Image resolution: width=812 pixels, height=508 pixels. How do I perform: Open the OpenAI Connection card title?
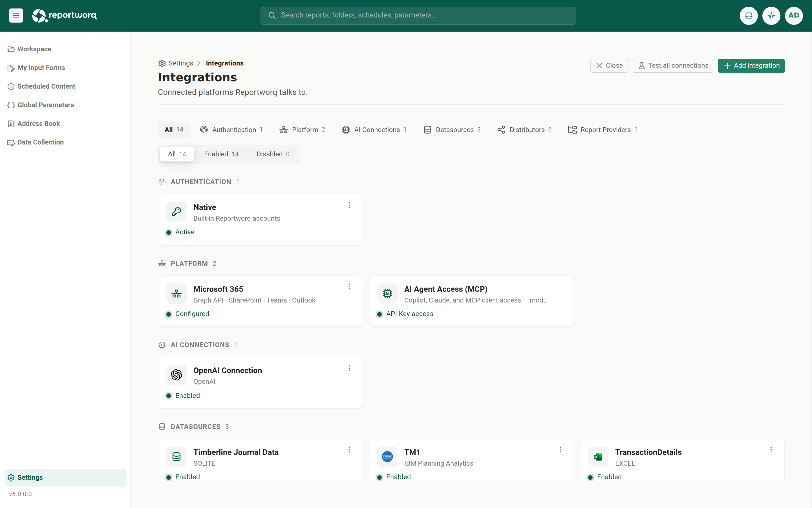coord(228,371)
